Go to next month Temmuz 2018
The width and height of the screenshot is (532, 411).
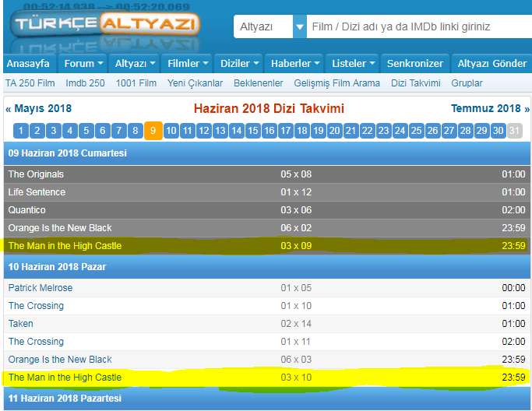pos(490,108)
